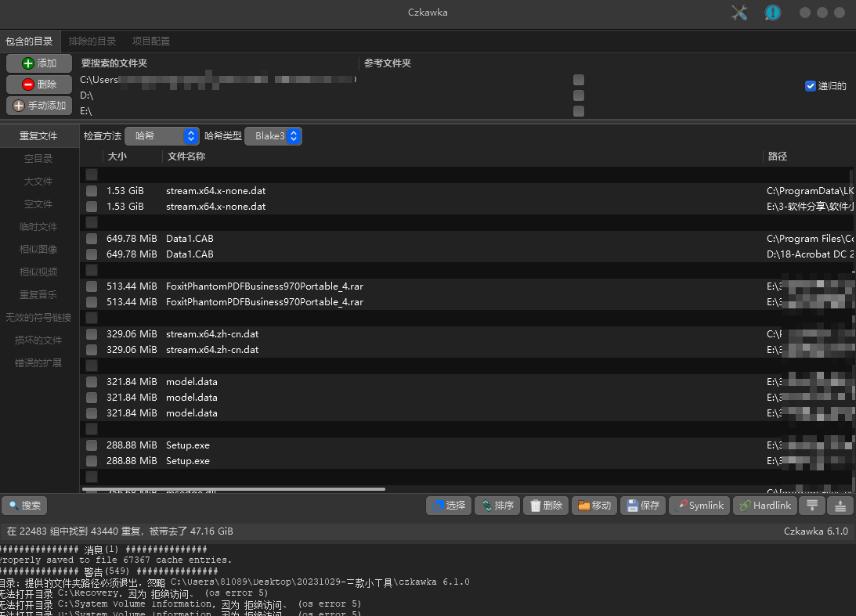Click the red minus Delete directory button
Screen dimensions: 856x616
point(38,85)
